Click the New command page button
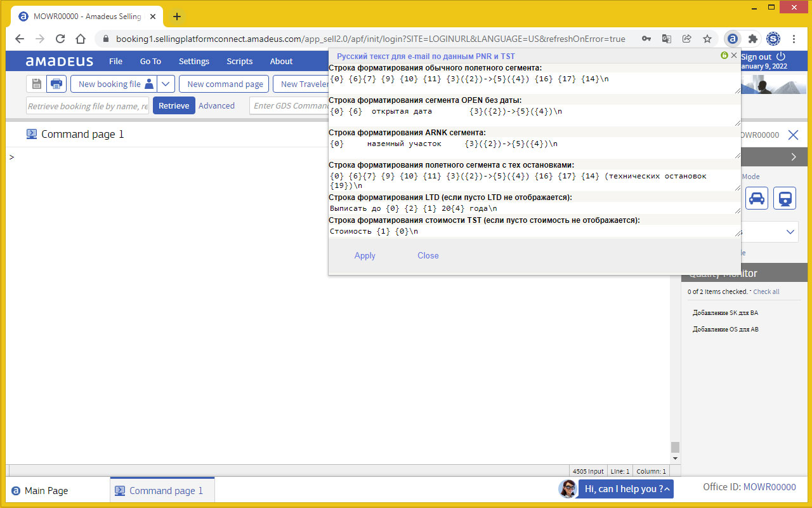The height and width of the screenshot is (508, 812). [x=225, y=84]
